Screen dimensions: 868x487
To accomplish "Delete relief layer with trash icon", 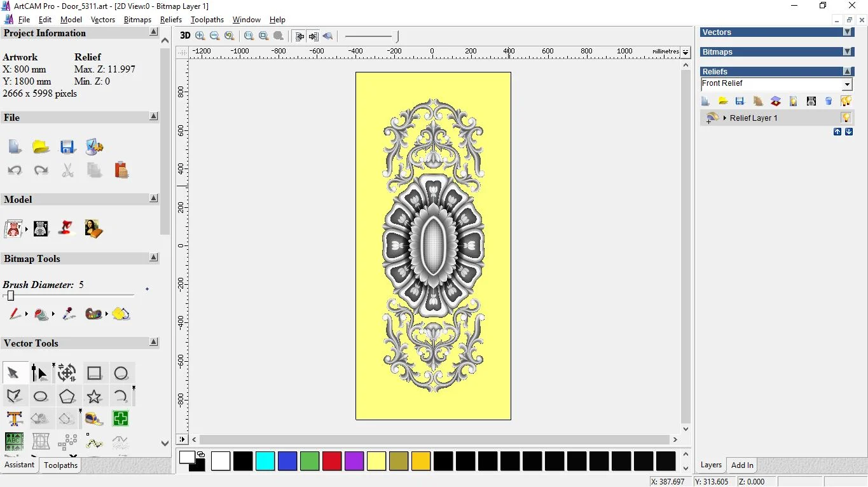I will click(x=828, y=101).
